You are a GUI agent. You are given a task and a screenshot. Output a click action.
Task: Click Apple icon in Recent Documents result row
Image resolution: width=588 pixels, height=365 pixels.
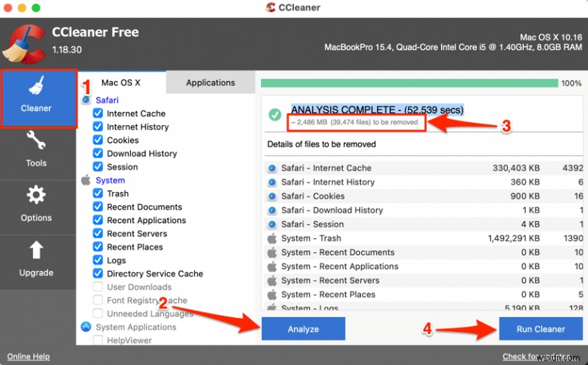pos(272,252)
